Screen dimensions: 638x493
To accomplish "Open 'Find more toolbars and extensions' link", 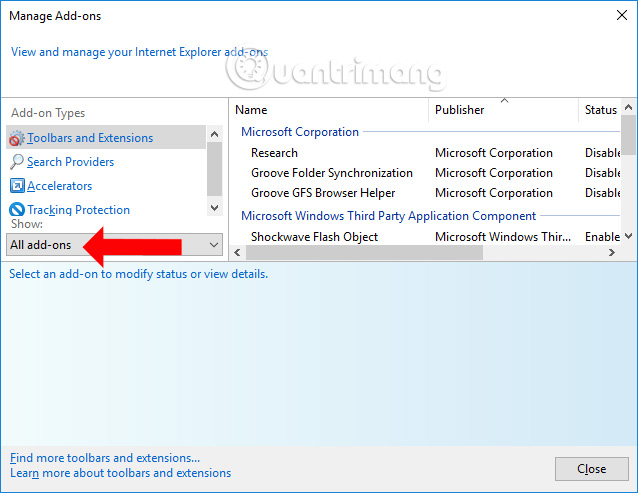I will (x=105, y=458).
